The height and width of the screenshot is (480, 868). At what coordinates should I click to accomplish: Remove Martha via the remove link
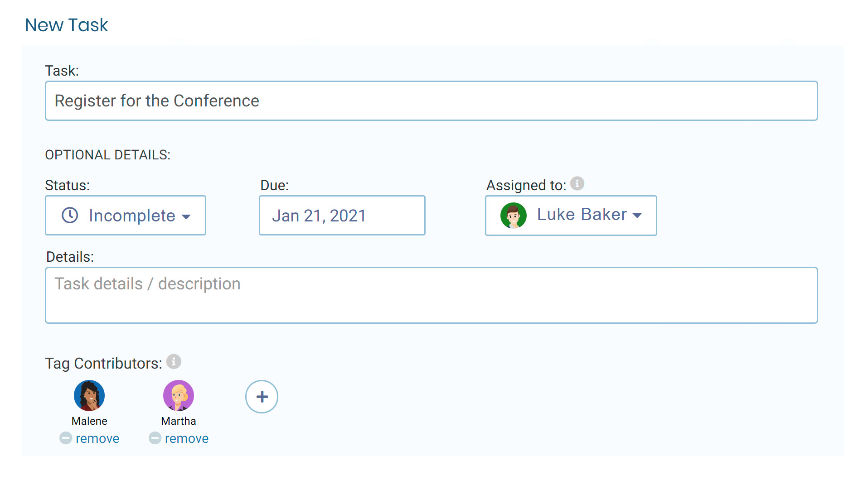[187, 438]
